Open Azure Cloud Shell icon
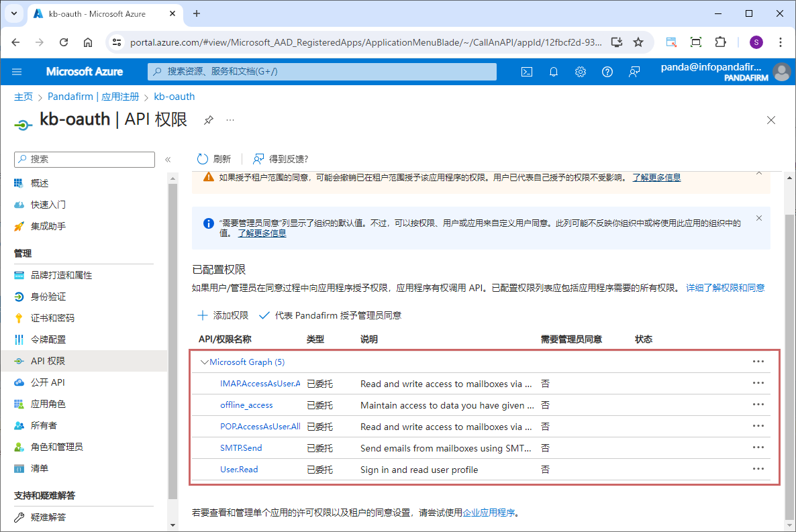The width and height of the screenshot is (796, 532). [x=527, y=72]
